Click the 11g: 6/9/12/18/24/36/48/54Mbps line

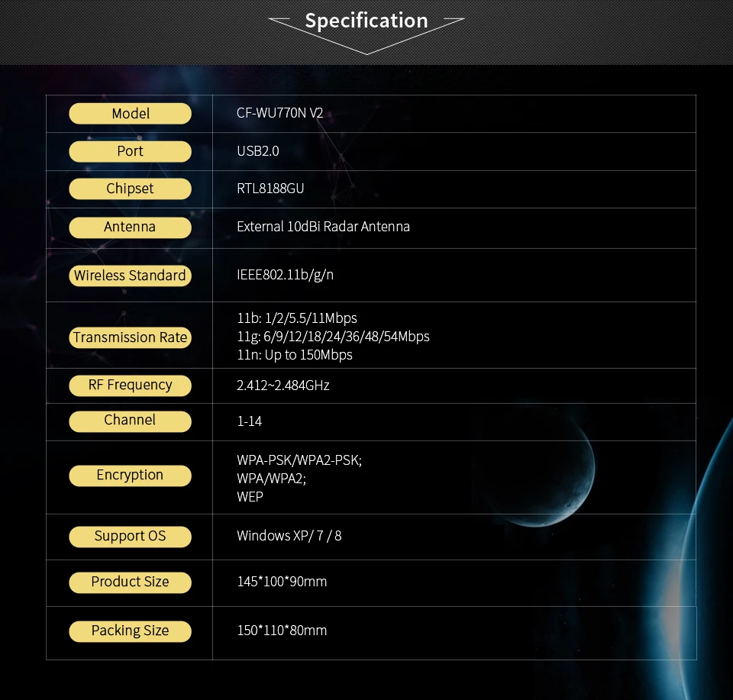tap(333, 337)
